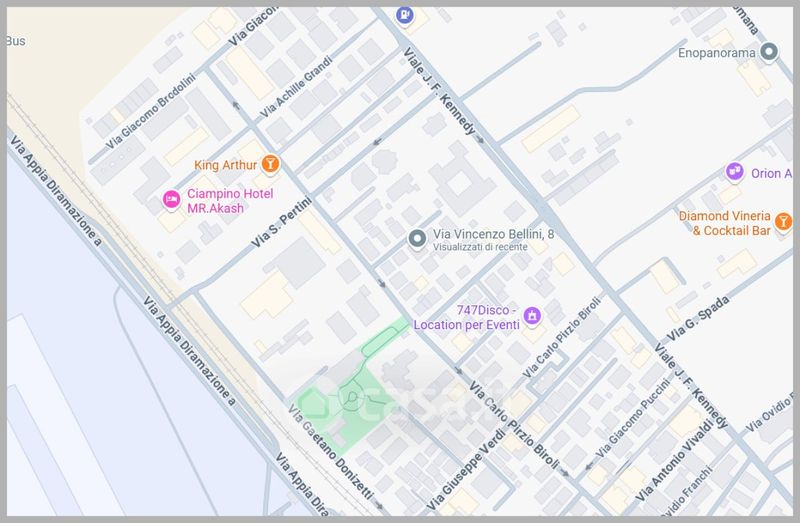This screenshot has width=800, height=523.
Task: Click the Diamond Vineria cocktail icon
Action: (783, 221)
